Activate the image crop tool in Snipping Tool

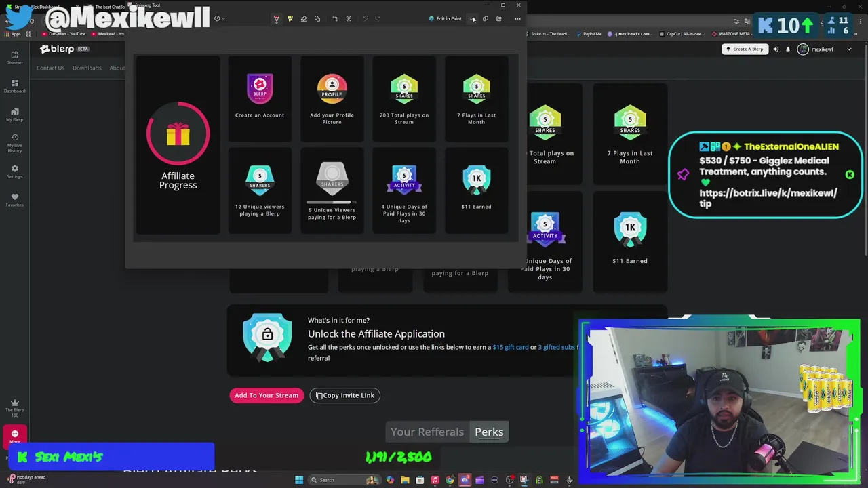pyautogui.click(x=335, y=19)
